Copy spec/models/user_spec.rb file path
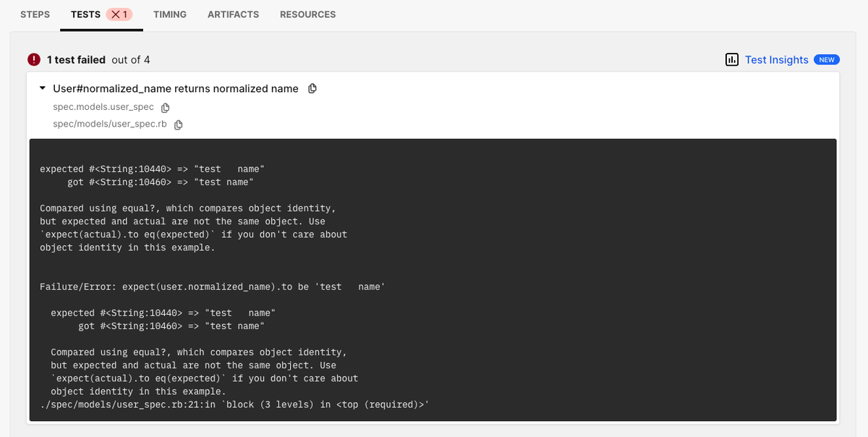The image size is (868, 437). click(x=178, y=124)
